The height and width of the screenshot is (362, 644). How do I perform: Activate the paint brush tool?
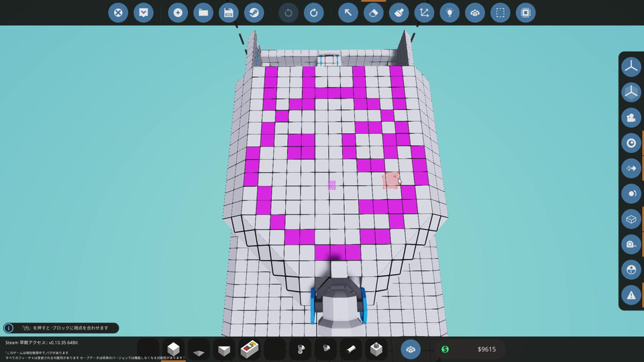pos(398,13)
